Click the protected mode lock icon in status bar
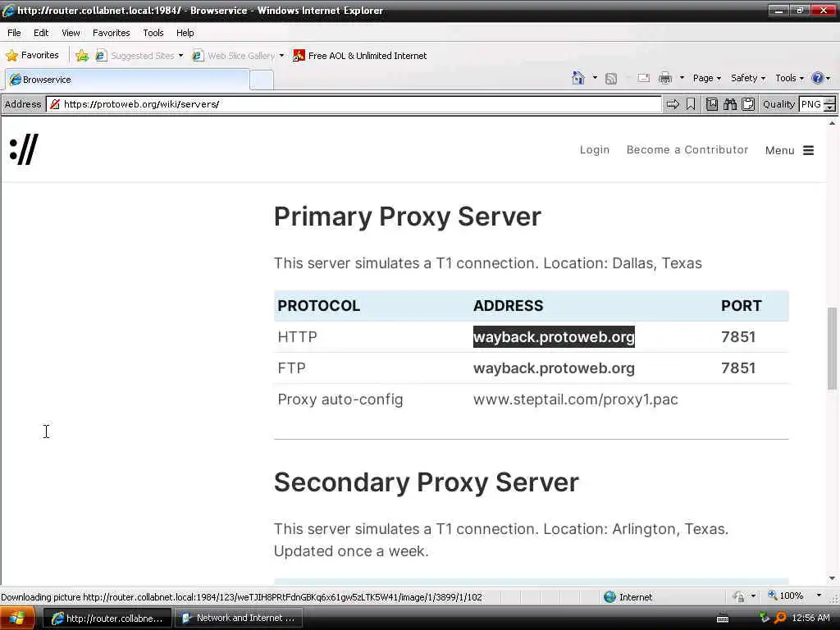This screenshot has width=840, height=630. tap(739, 596)
